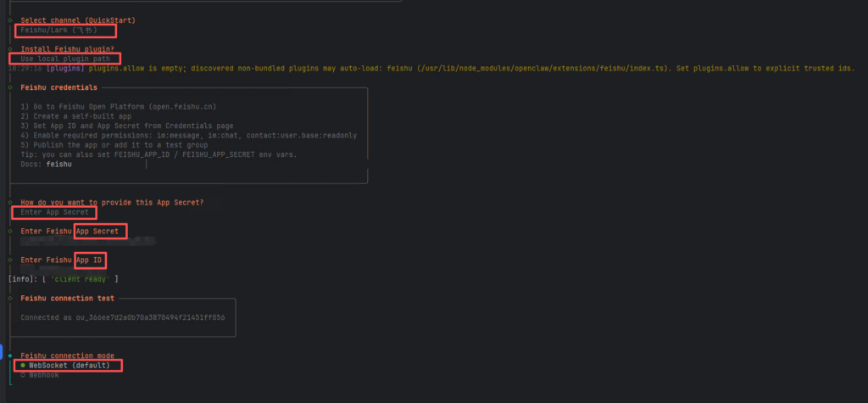The image size is (868, 403).
Task: Click the 'Use local plugin path' answer
Action: point(66,59)
